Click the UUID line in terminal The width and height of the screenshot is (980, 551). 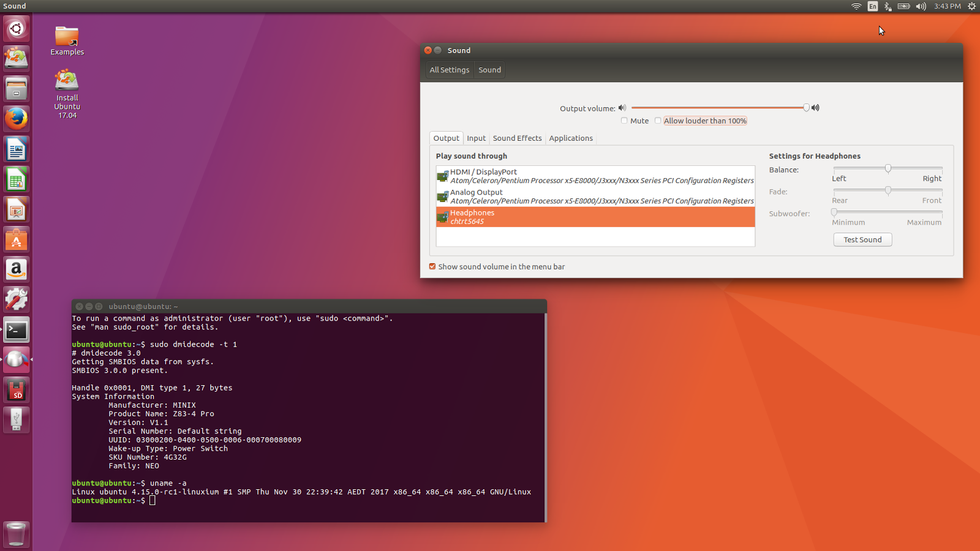click(x=205, y=440)
